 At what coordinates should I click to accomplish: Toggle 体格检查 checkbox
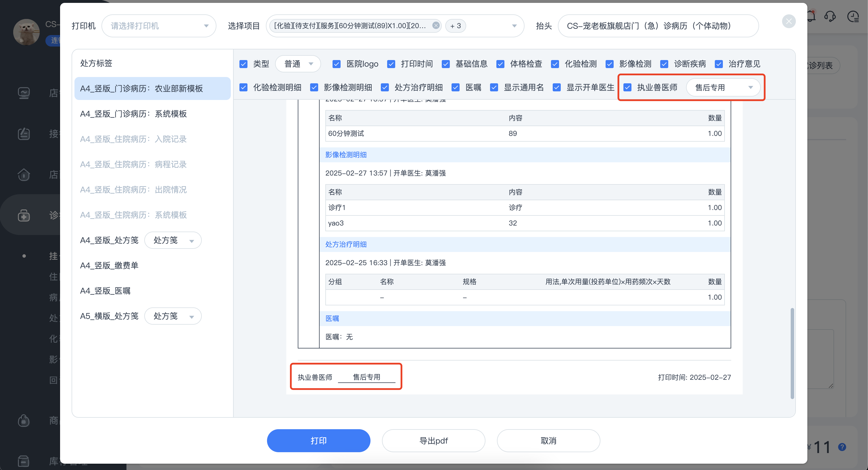(x=500, y=64)
